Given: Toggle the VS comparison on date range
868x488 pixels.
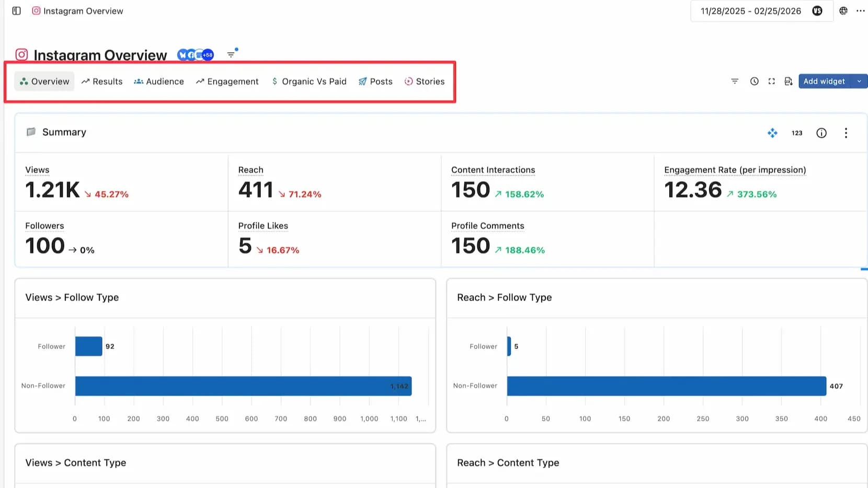Looking at the screenshot, I should point(817,11).
